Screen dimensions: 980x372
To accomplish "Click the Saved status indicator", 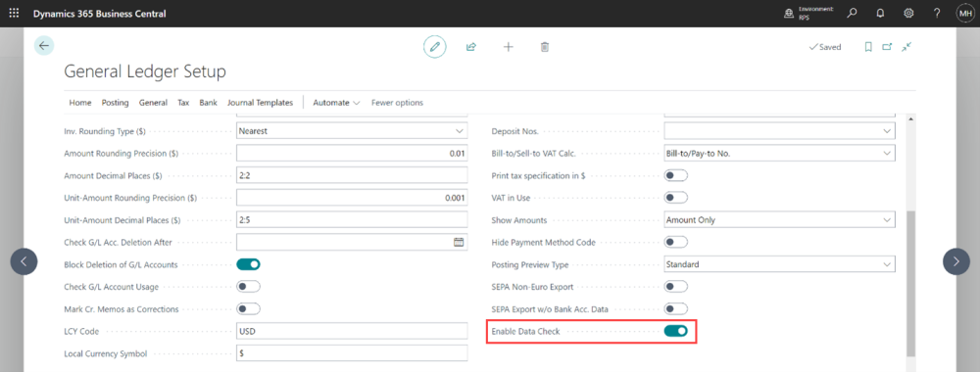I will click(x=824, y=47).
